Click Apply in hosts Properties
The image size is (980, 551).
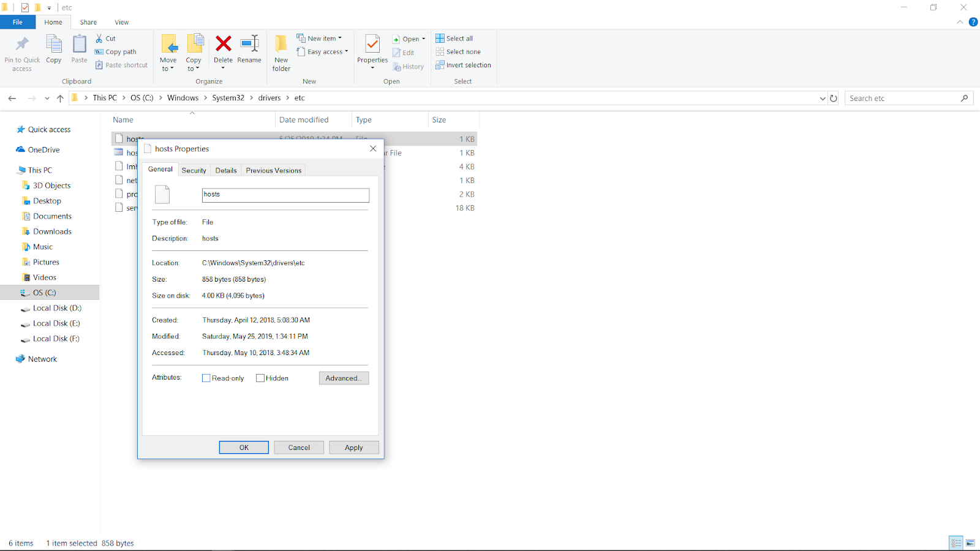click(354, 448)
